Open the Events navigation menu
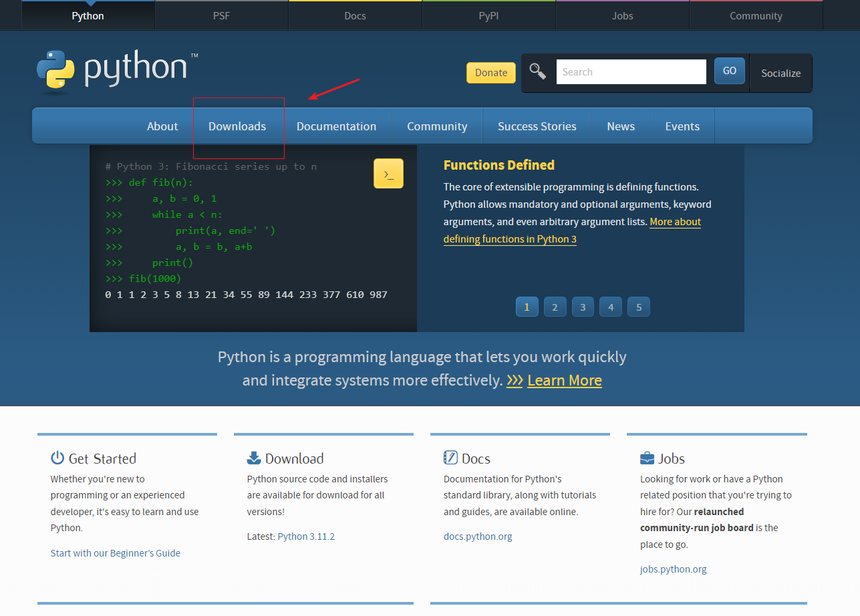Image resolution: width=860 pixels, height=616 pixels. coord(682,126)
